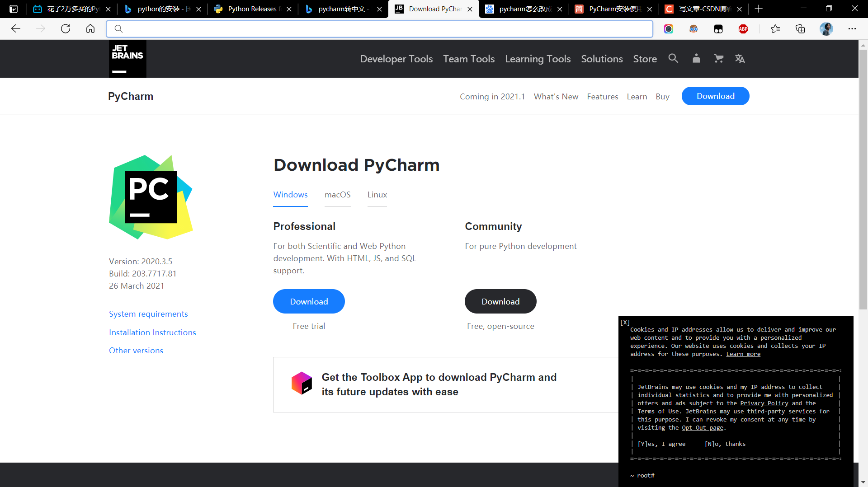Open the Privacy Policy link

[764, 403]
